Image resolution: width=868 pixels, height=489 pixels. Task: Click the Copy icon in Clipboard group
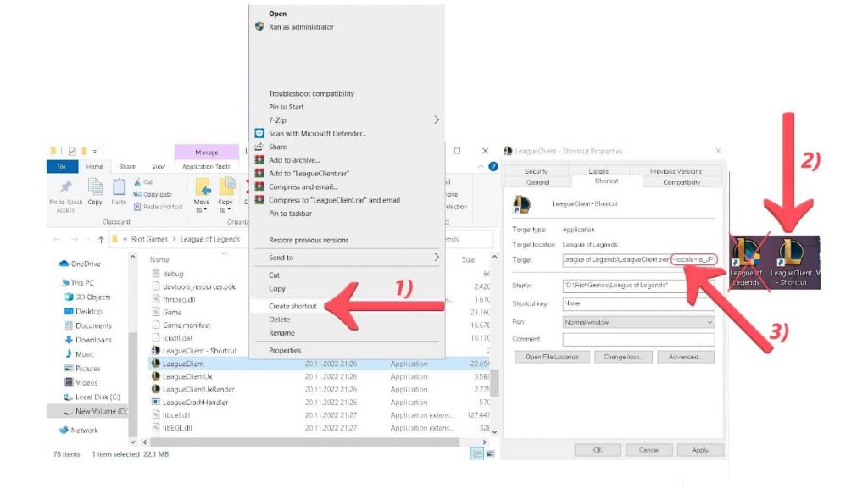coord(95,187)
